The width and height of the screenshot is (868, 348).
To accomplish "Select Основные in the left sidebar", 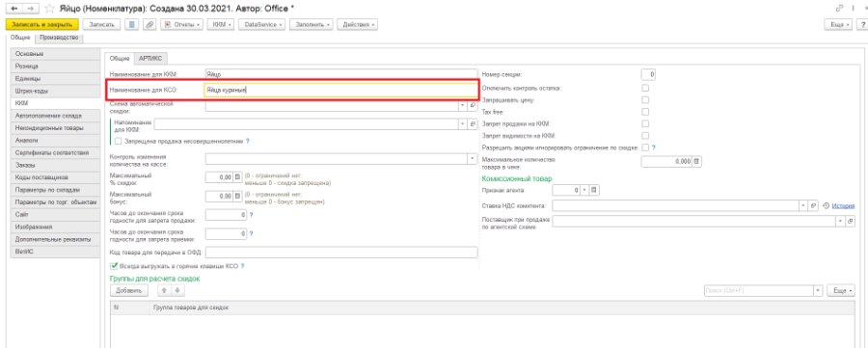I will tap(56, 54).
